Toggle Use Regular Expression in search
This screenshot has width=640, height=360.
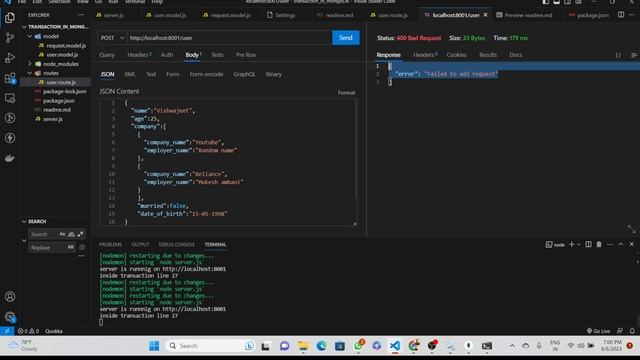tap(80, 234)
